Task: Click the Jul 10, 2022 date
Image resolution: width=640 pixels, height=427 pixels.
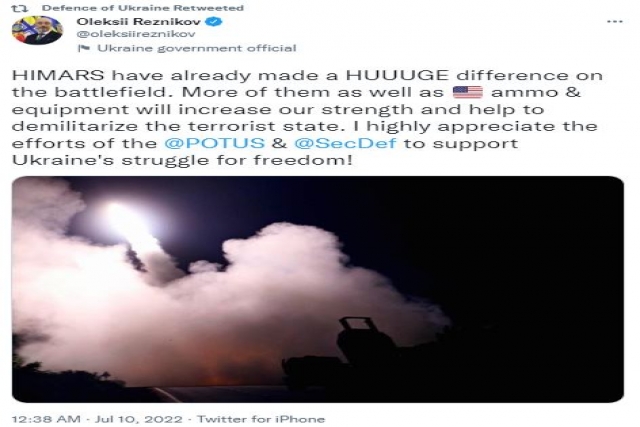Action: point(139,419)
